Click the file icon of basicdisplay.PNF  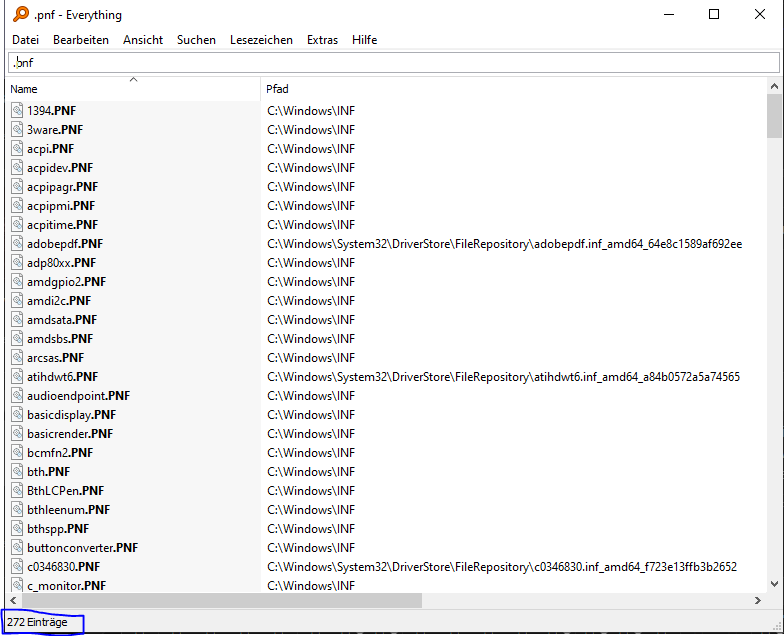(18, 414)
